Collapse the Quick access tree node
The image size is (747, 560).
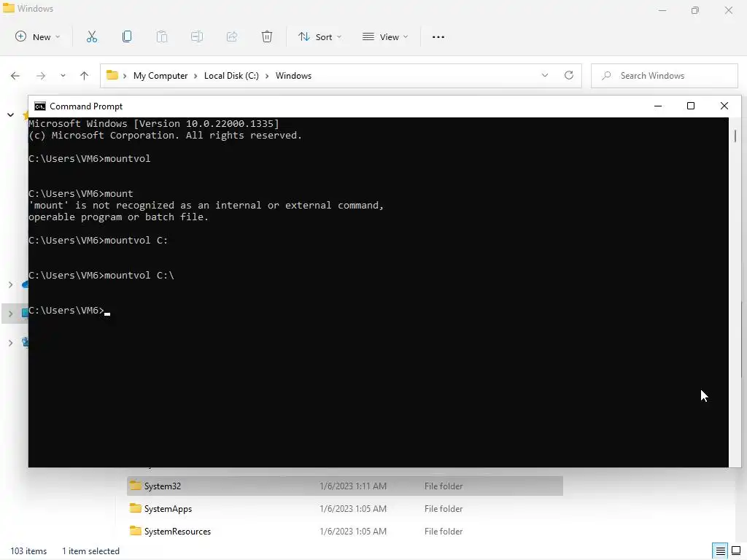[10, 114]
